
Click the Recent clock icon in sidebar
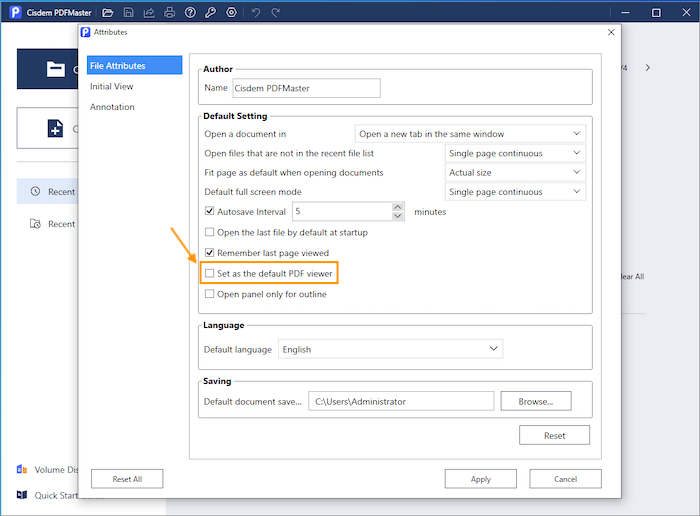click(x=35, y=191)
